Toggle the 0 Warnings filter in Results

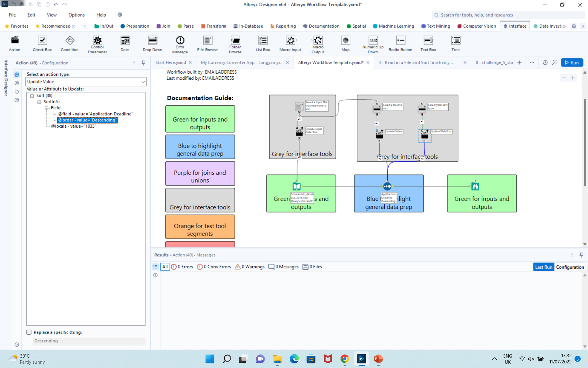click(x=249, y=267)
